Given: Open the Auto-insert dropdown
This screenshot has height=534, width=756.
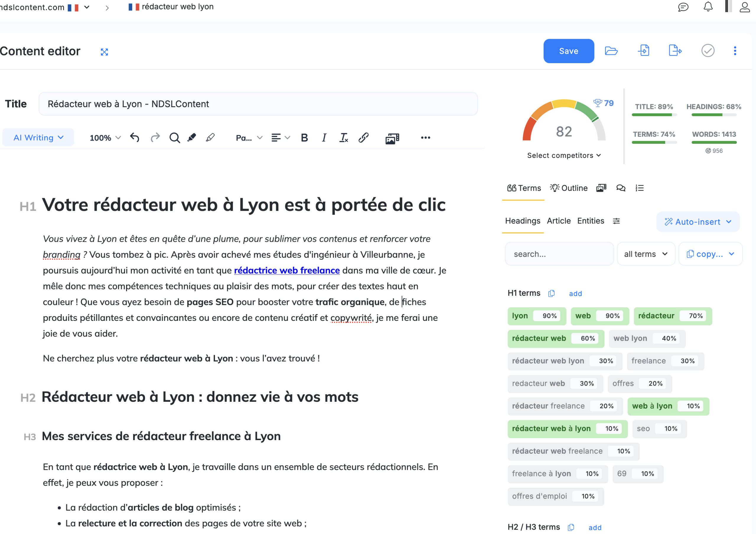Looking at the screenshot, I should (x=698, y=222).
